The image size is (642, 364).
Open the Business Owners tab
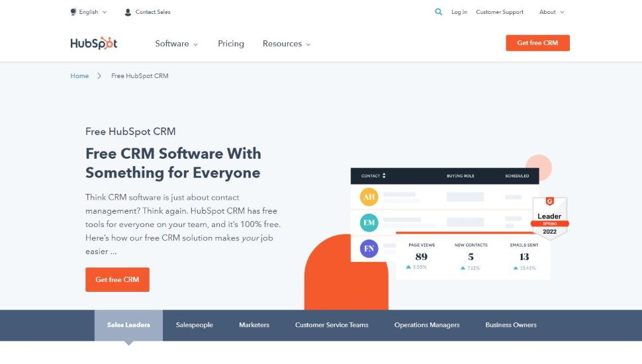[x=510, y=325]
